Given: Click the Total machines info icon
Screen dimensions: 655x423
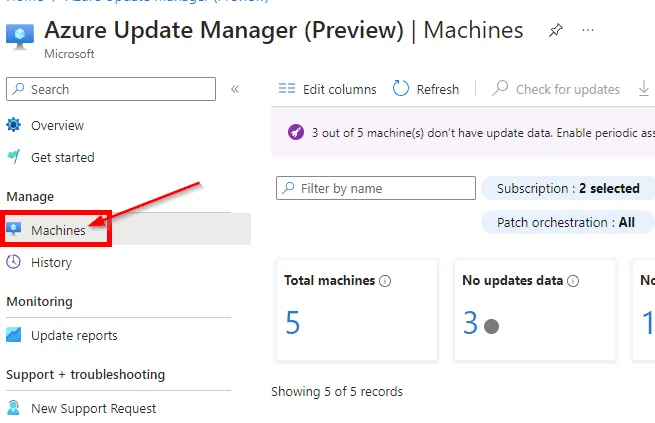Looking at the screenshot, I should 385,281.
